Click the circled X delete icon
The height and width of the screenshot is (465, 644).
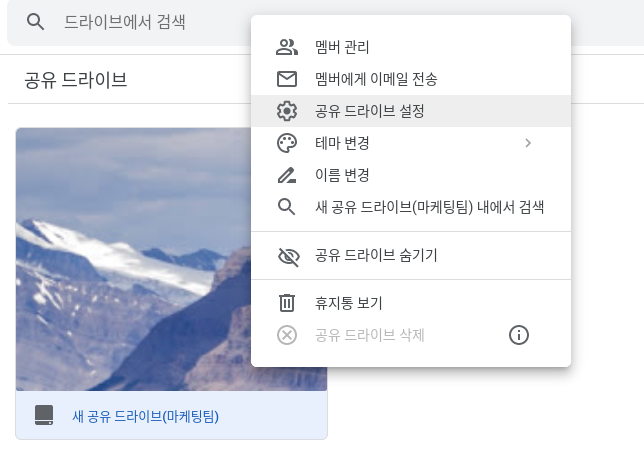287,335
